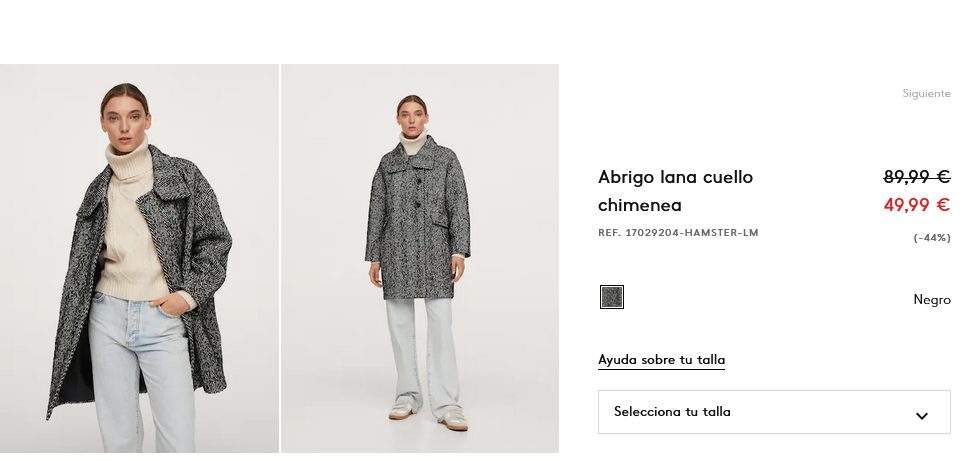
Task: Click the Negro color name label
Action: [931, 300]
